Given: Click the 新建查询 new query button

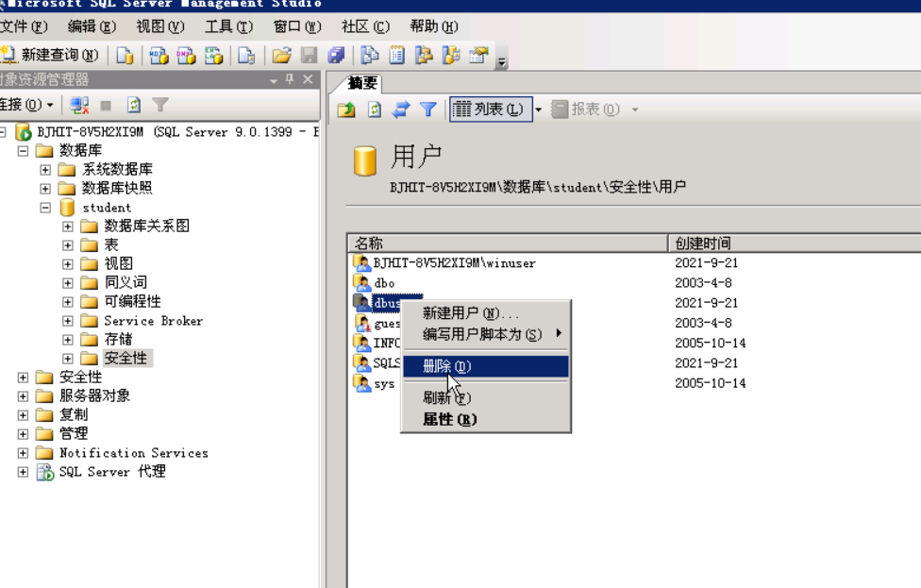Looking at the screenshot, I should pyautogui.click(x=50, y=56).
